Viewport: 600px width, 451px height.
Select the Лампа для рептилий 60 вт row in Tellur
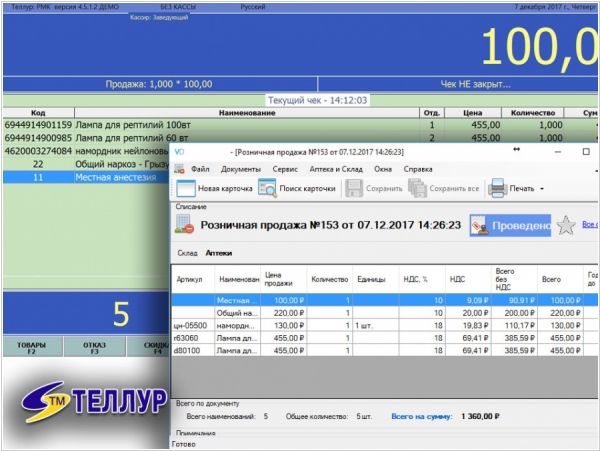tap(300, 138)
